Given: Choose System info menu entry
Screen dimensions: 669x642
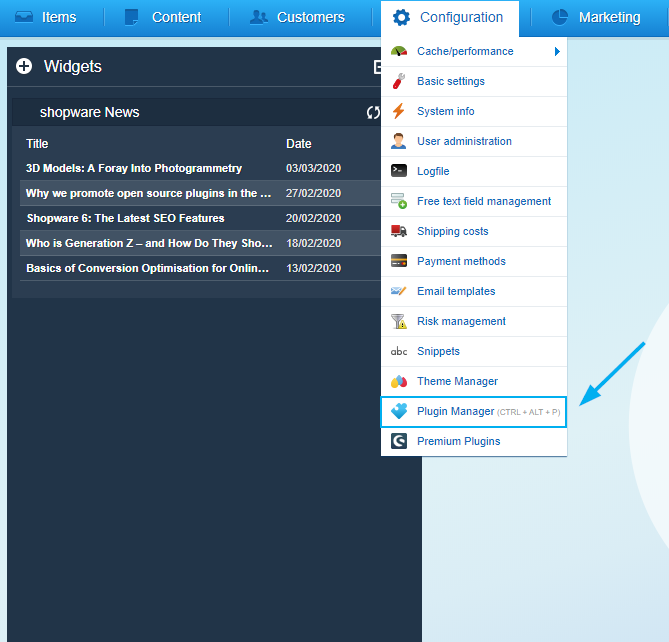Looking at the screenshot, I should (474, 111).
